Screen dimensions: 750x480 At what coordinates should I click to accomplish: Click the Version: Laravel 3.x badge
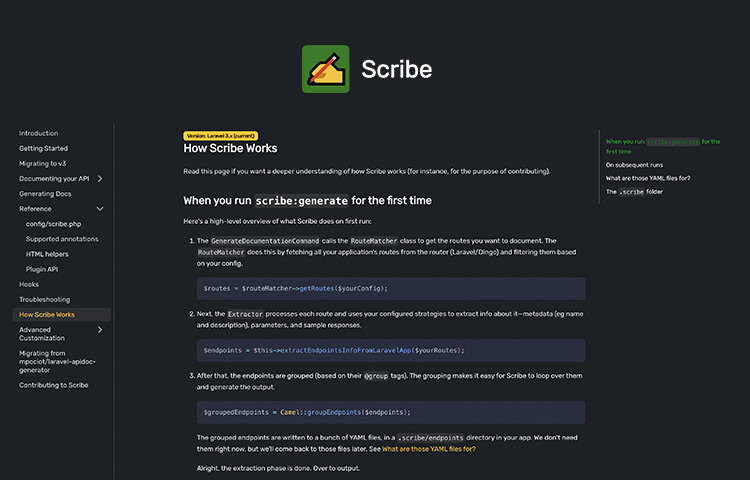[221, 136]
